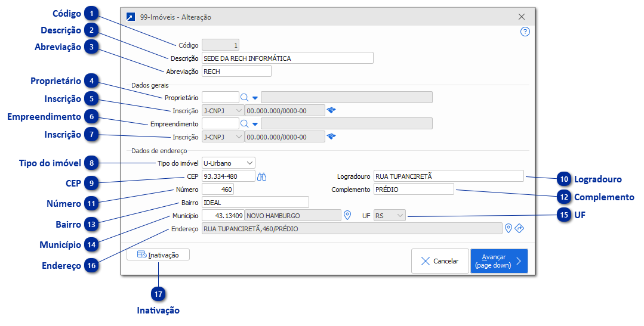The height and width of the screenshot is (326, 644).
Task: Show Endereço location with map pin icon
Action: click(509, 228)
